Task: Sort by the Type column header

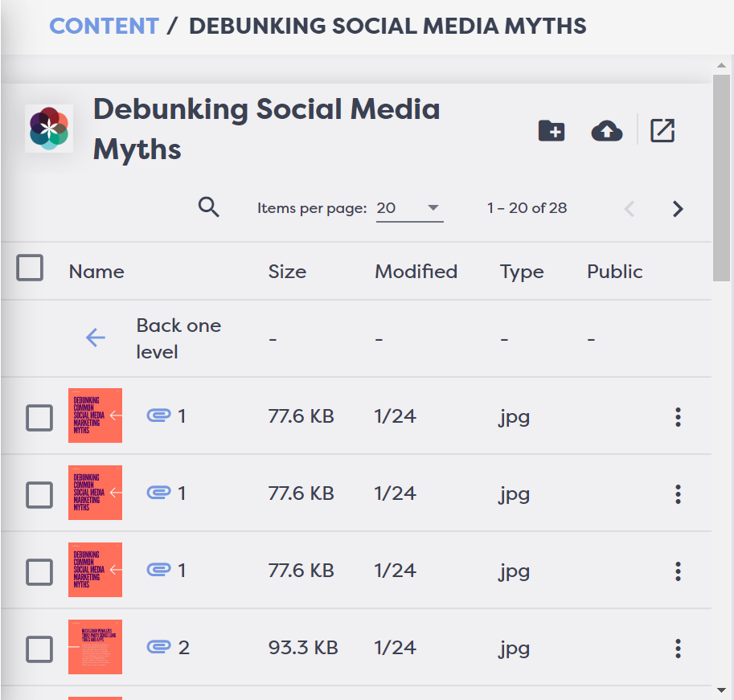Action: pyautogui.click(x=522, y=272)
